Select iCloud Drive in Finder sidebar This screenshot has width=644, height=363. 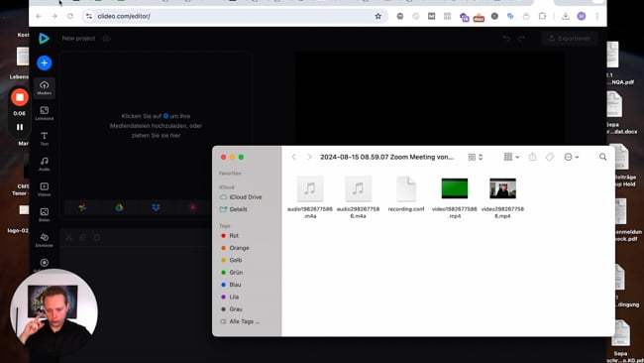click(x=241, y=197)
